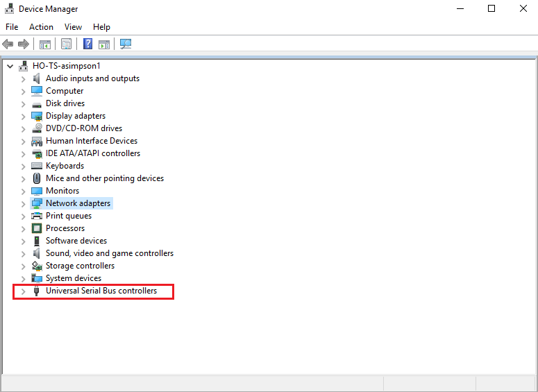This screenshot has height=392, width=538.
Task: Click Show/Hide Console Tree toolbar icon
Action: (45, 44)
